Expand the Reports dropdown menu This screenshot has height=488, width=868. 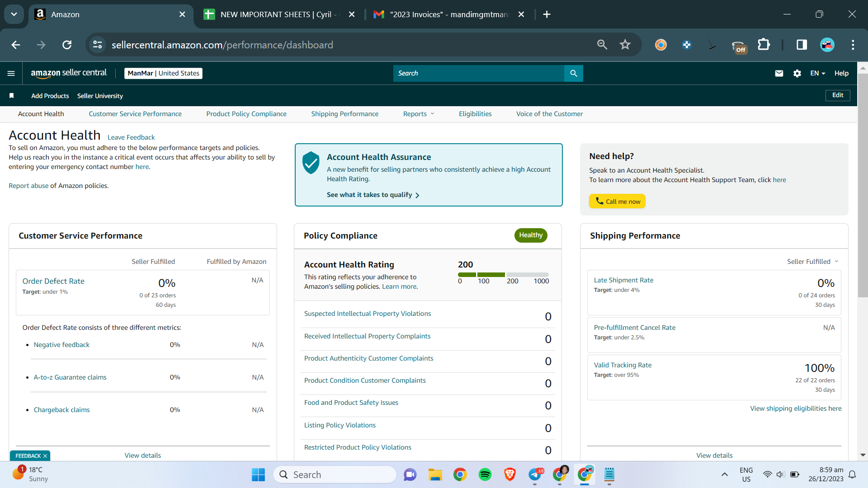coord(419,114)
